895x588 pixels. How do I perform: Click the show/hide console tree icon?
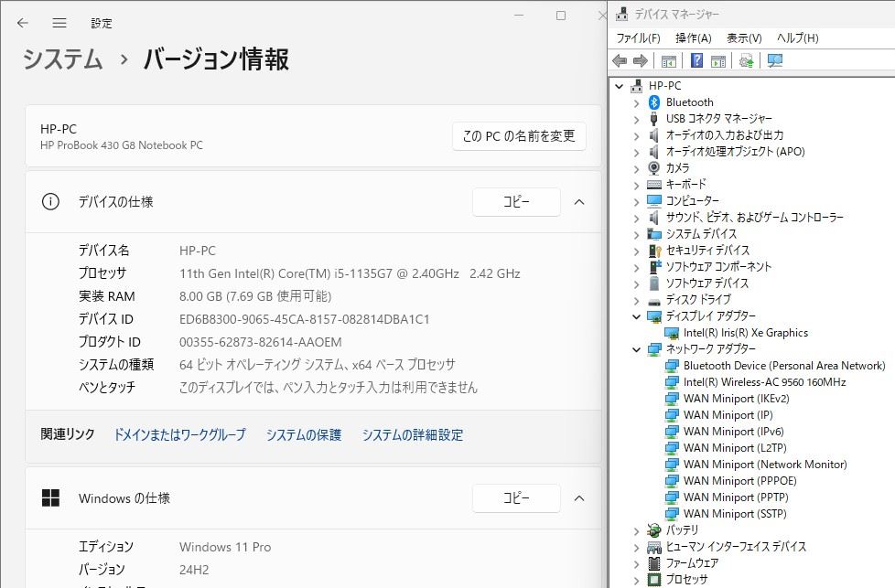tap(669, 61)
